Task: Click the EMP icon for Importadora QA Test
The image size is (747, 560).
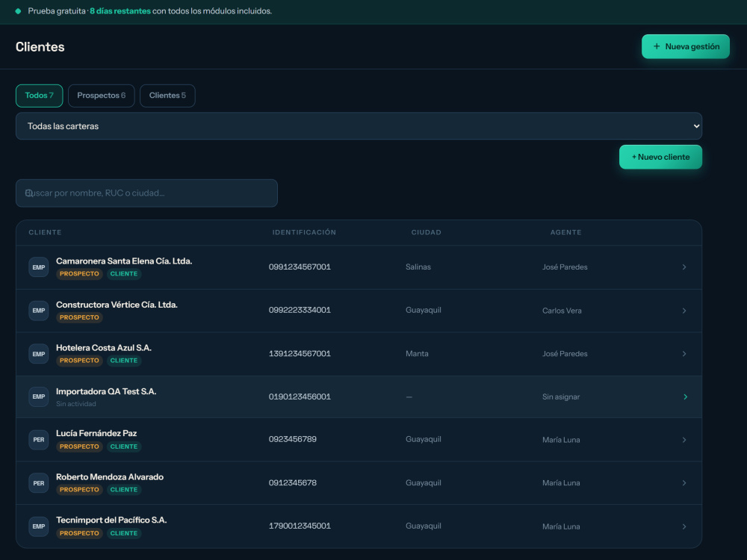Action: pyautogui.click(x=39, y=396)
